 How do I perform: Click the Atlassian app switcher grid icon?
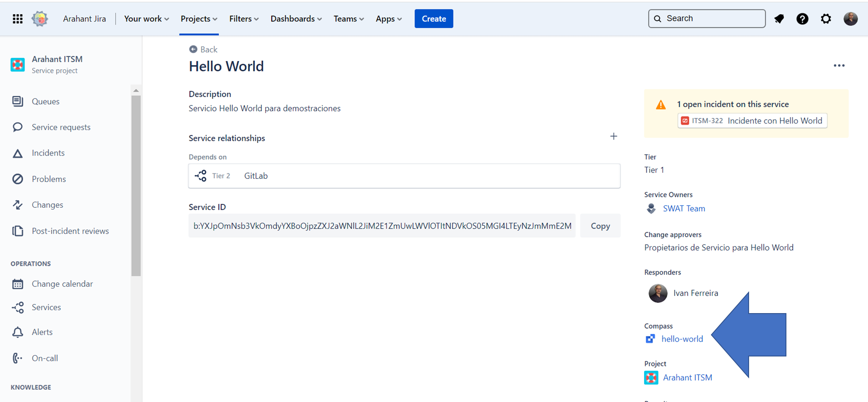pyautogui.click(x=18, y=18)
